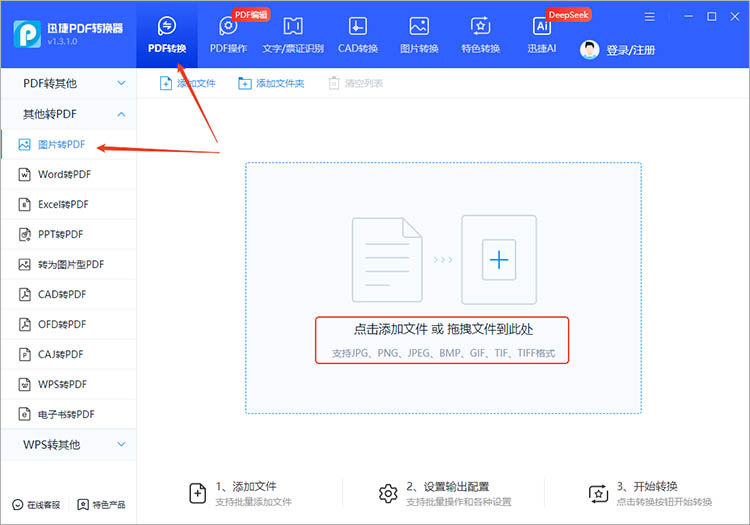Click 添加文件 toolbar button
Screen dimensions: 750x525
point(187,83)
